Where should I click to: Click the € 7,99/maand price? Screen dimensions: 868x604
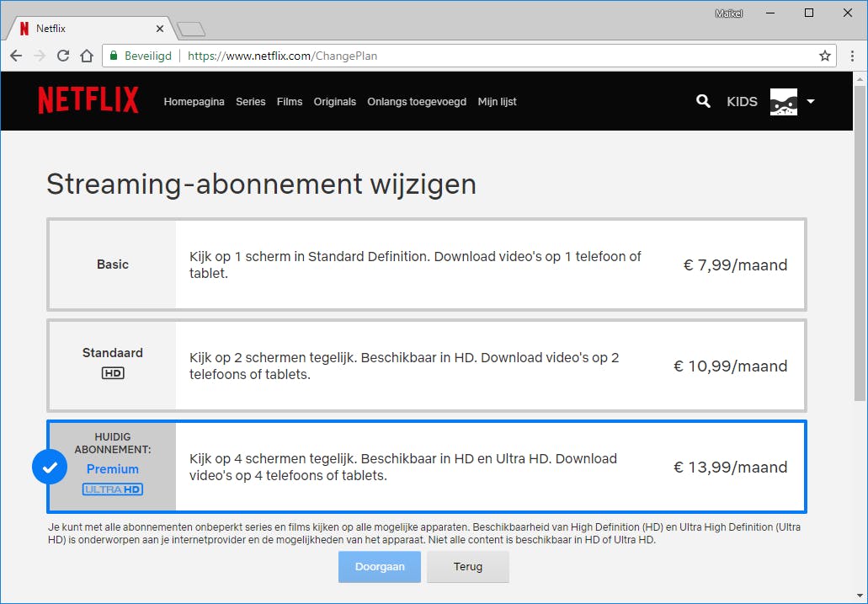735,265
